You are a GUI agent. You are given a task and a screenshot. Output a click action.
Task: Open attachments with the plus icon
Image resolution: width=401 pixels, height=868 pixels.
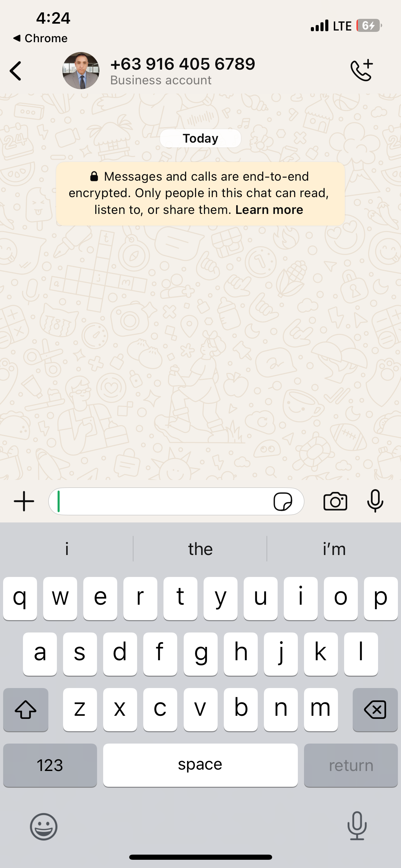(24, 501)
